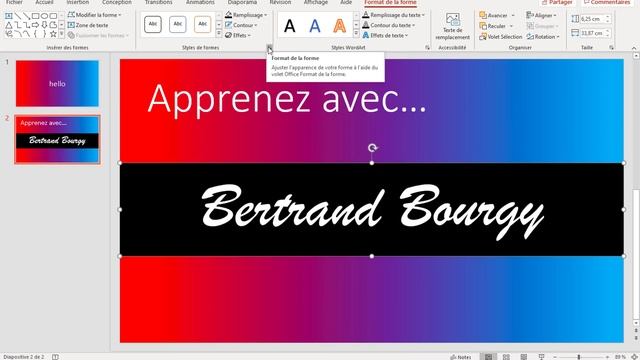Collapse the ribbon with chevron
This screenshot has width=640, height=360.
(634, 48)
